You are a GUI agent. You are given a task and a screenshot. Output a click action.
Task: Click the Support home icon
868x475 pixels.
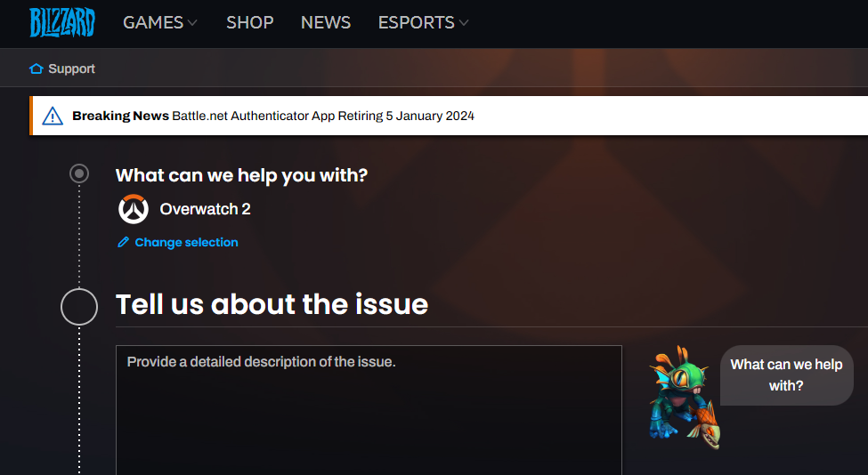(x=36, y=68)
